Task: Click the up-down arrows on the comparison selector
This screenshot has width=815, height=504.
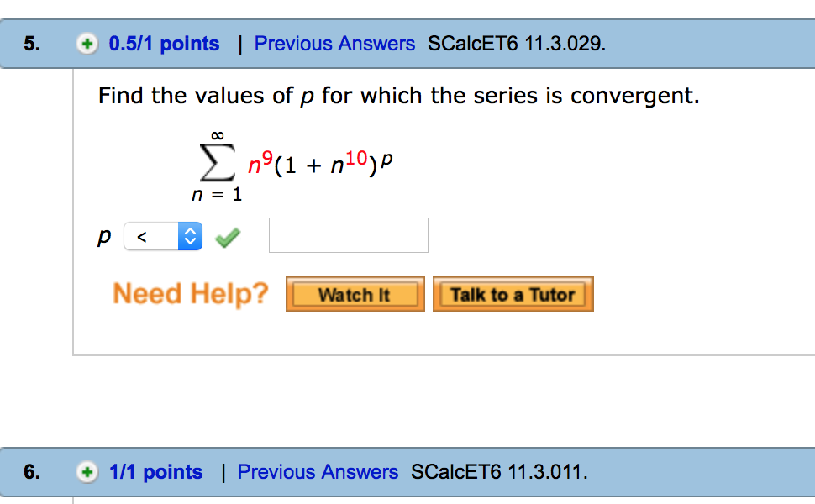Action: pyautogui.click(x=189, y=236)
